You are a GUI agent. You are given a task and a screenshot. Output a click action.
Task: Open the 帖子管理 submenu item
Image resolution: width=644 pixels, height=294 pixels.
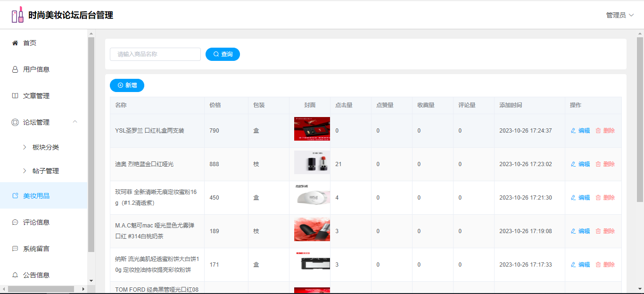click(x=45, y=171)
